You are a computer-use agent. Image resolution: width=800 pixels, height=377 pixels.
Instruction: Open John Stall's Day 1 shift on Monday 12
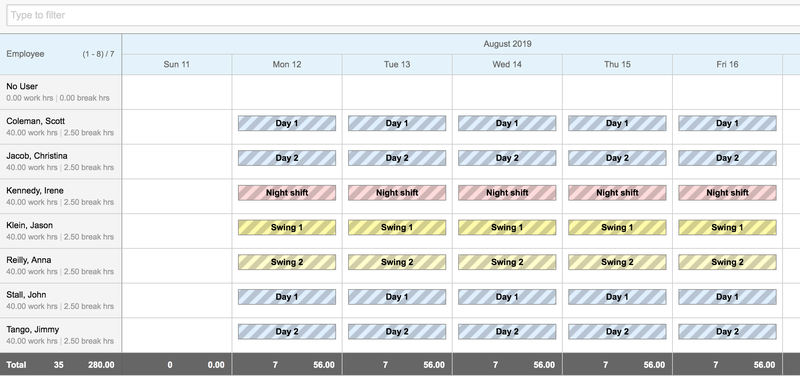tap(287, 296)
